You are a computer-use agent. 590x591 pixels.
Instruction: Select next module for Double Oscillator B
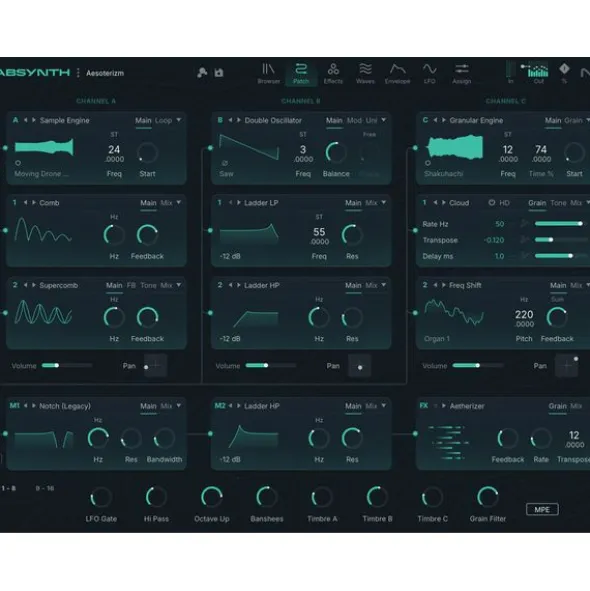pos(239,120)
